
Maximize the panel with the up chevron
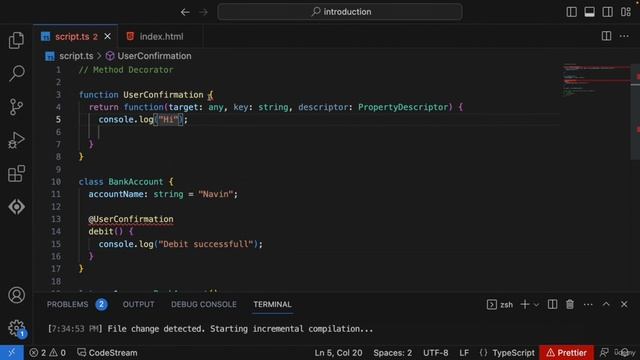click(x=606, y=304)
